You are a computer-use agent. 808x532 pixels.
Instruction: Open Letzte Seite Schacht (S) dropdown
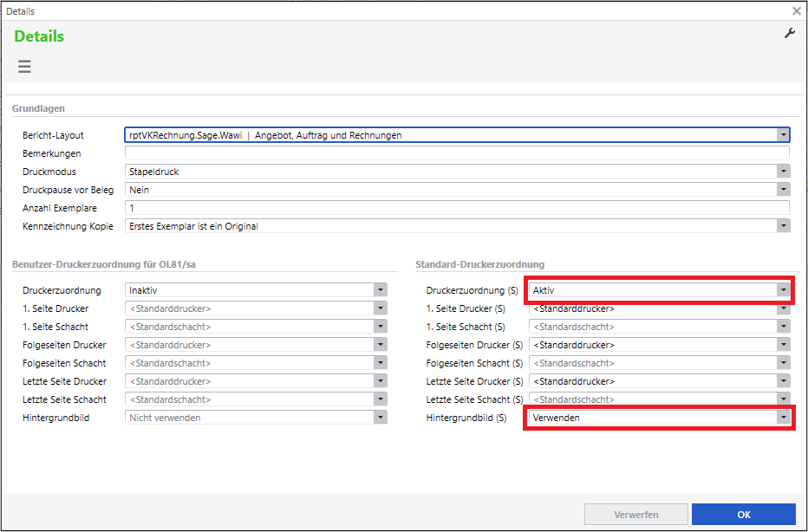tap(783, 399)
